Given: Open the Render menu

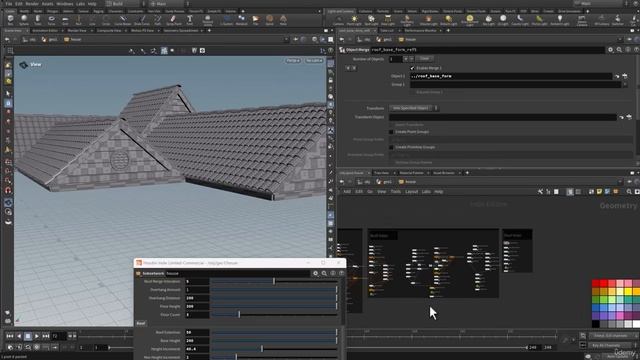Looking at the screenshot, I should point(32,4).
